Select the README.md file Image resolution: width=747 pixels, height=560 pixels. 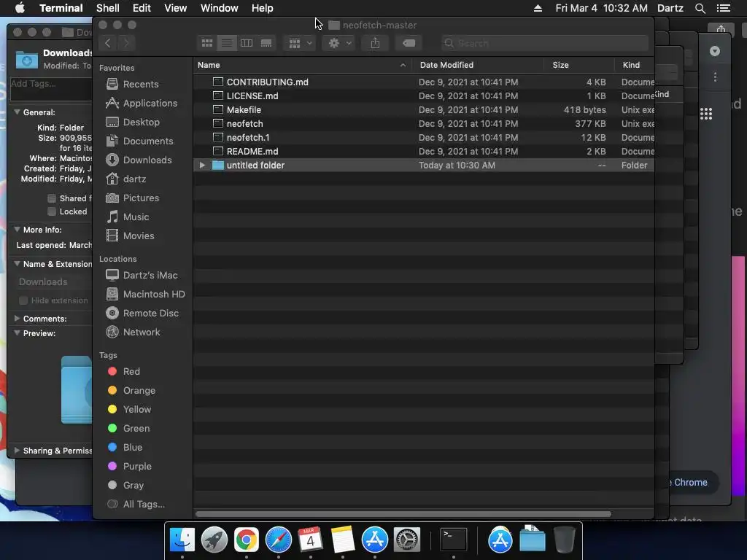pos(424,152)
